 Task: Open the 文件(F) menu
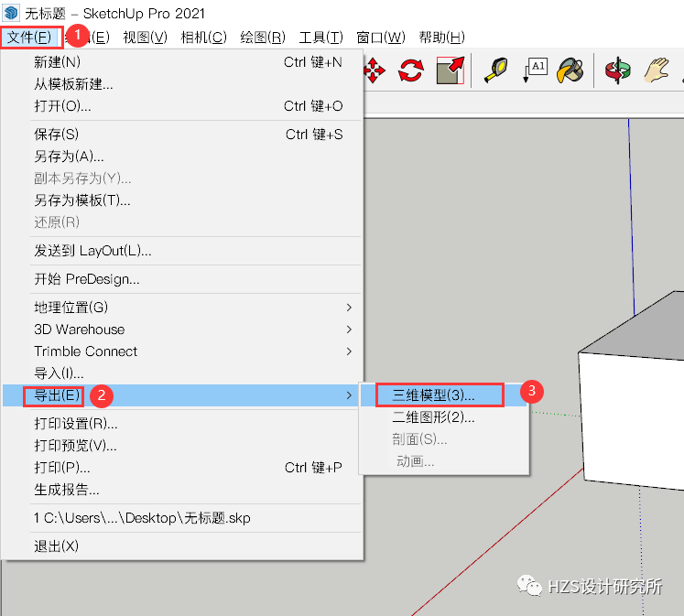coord(29,38)
